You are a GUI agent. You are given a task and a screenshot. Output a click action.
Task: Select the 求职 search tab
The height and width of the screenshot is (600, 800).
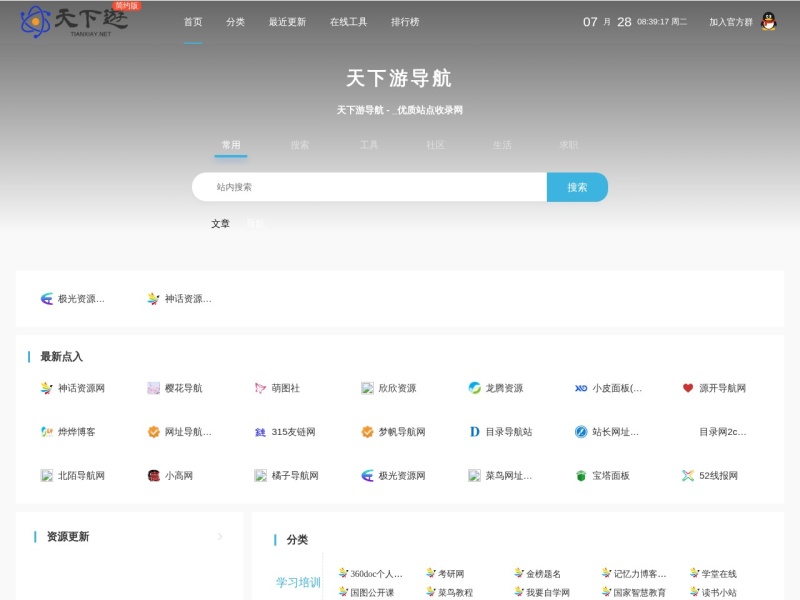click(568, 145)
